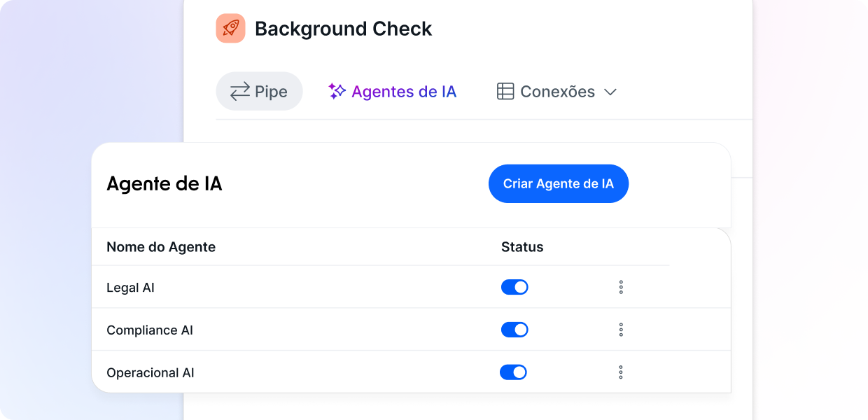Click the rocket icon beside Background Check

pos(230,29)
